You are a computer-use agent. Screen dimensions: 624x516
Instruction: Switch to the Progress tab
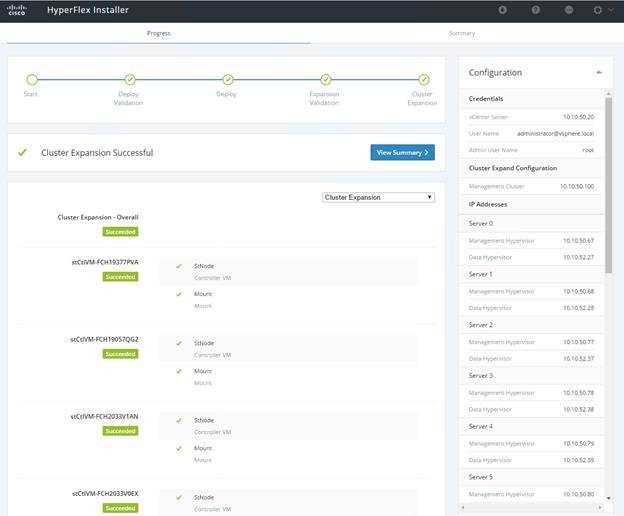click(158, 33)
